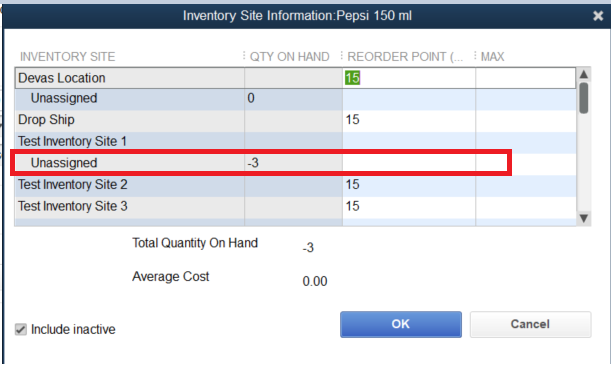Click the scrollbar down arrow
Image resolution: width=611 pixels, height=374 pixels.
click(x=583, y=218)
